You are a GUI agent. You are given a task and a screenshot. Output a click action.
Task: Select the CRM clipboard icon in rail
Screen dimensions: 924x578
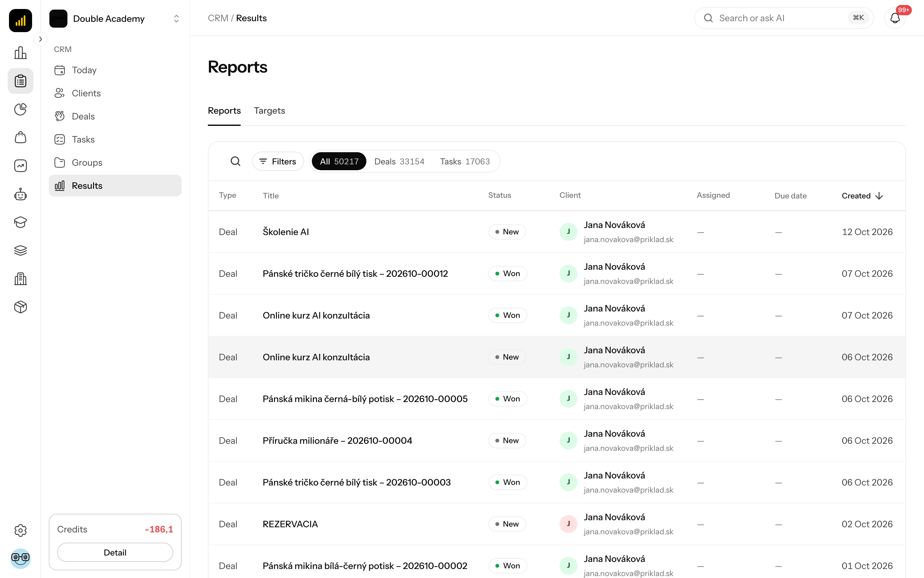[20, 81]
